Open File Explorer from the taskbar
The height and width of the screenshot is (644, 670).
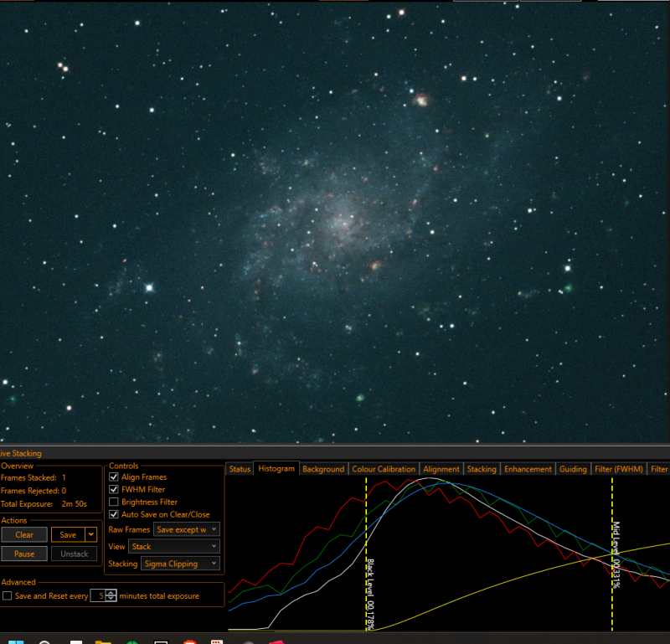[104, 641]
